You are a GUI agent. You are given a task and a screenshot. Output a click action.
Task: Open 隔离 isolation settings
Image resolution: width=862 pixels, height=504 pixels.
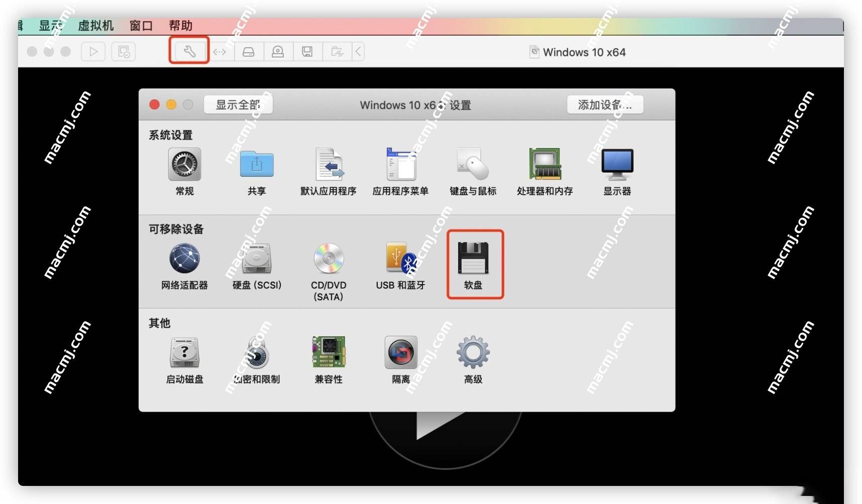click(x=401, y=360)
